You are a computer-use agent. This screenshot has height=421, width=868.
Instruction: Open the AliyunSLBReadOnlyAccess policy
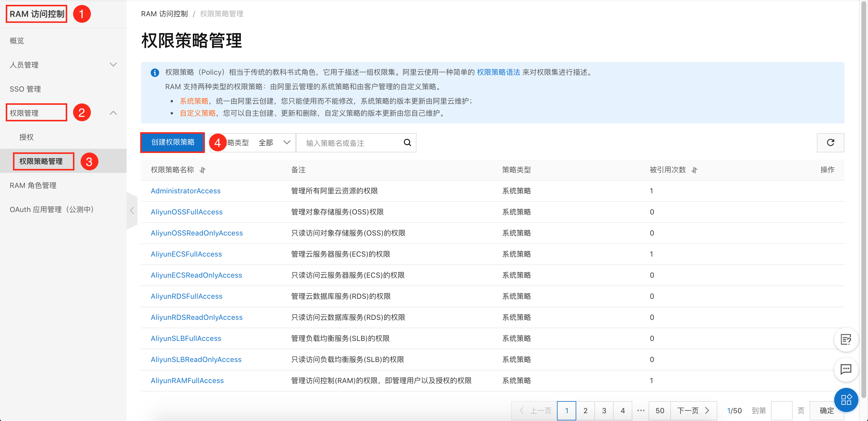(x=196, y=359)
